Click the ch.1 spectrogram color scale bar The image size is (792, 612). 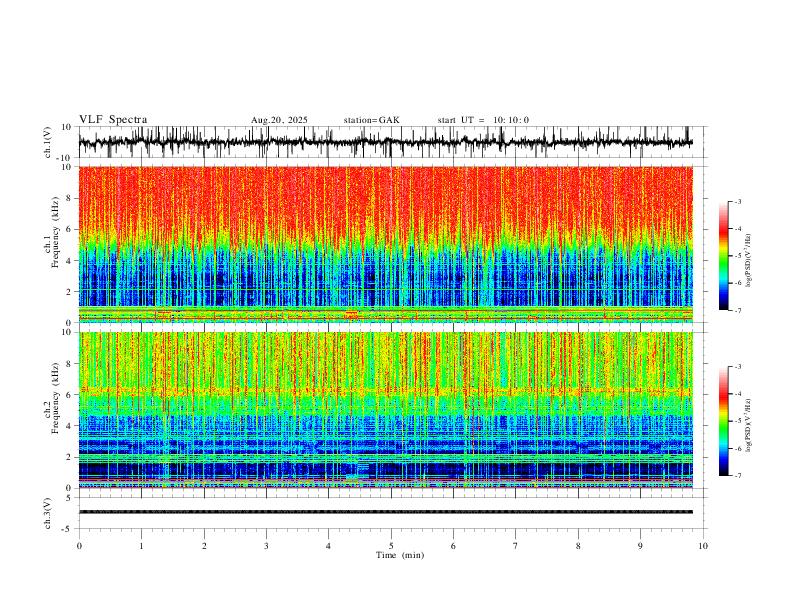[723, 256]
